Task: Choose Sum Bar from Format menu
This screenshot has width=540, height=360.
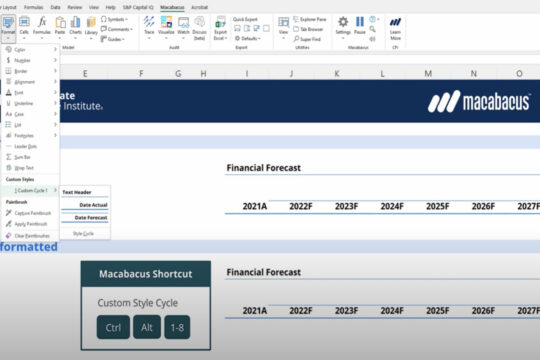Action: coord(30,157)
